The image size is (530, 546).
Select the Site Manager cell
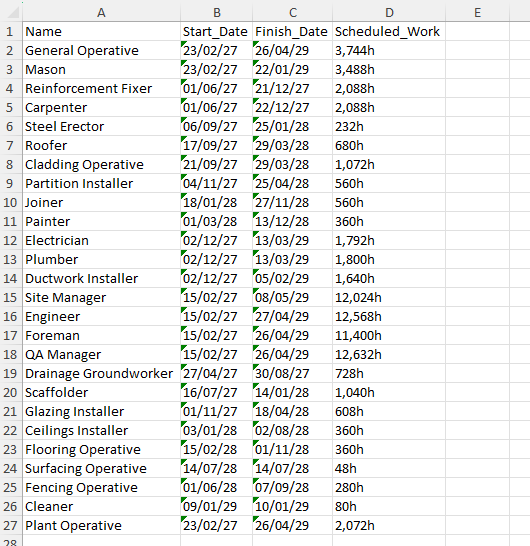[102, 297]
